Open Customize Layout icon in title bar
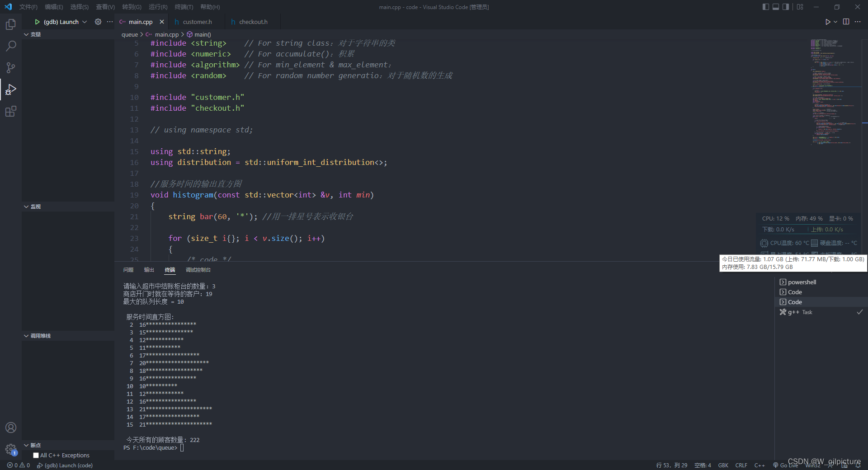 pos(800,7)
